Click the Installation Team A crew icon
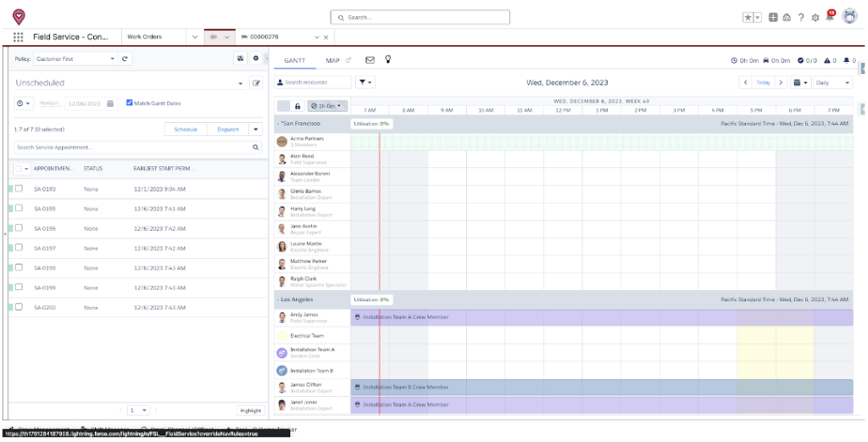The image size is (868, 442). coord(281,353)
